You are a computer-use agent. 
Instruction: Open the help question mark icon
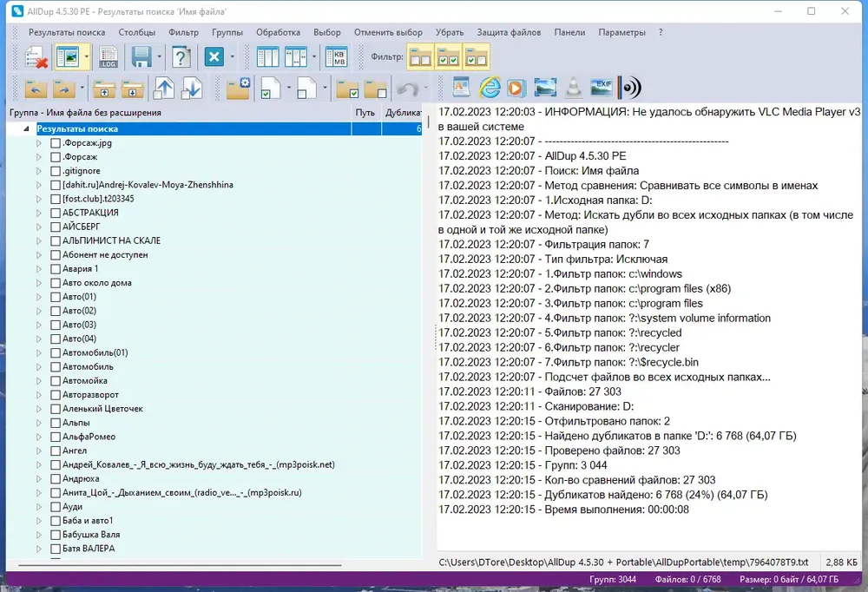pyautogui.click(x=181, y=57)
